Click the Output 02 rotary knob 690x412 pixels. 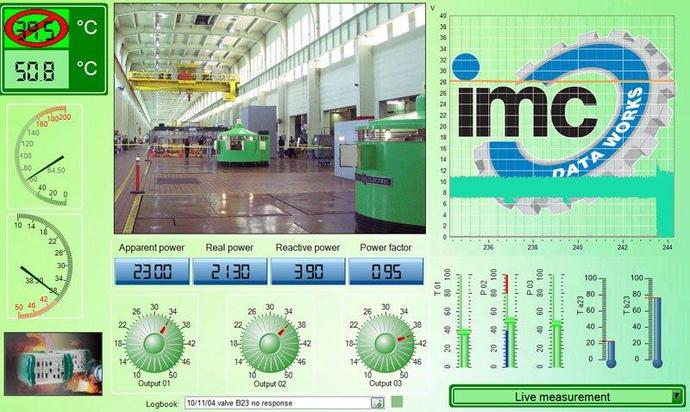(x=270, y=343)
